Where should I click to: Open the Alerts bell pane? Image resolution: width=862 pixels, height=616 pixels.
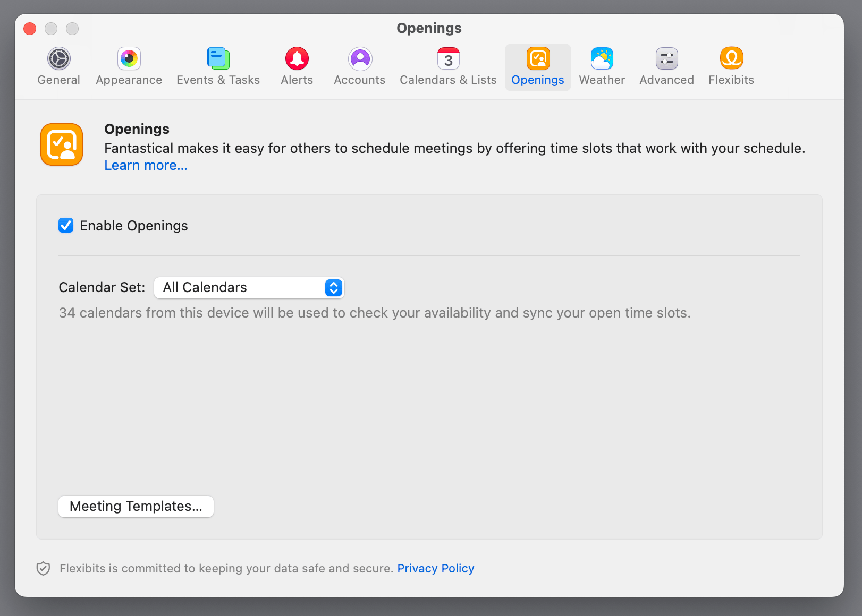(x=297, y=67)
